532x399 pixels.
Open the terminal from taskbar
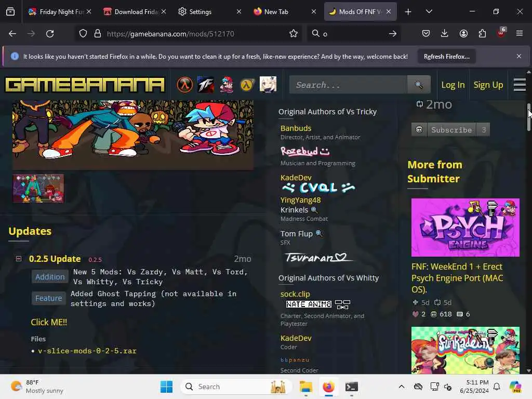352,387
